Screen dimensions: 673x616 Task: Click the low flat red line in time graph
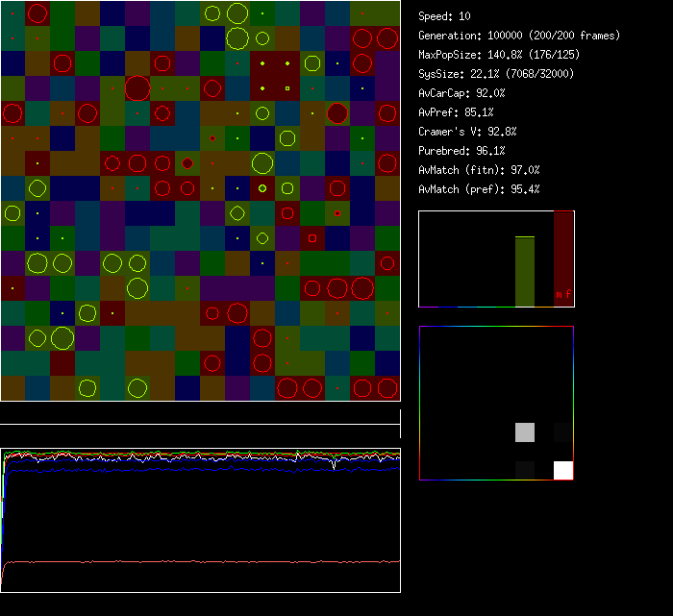click(192, 561)
